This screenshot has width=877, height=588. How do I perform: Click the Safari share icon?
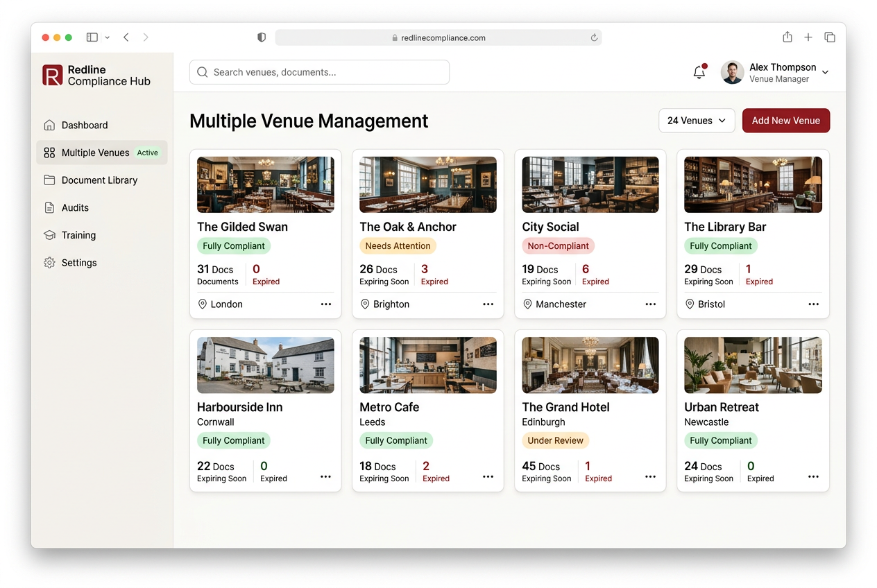click(x=787, y=37)
